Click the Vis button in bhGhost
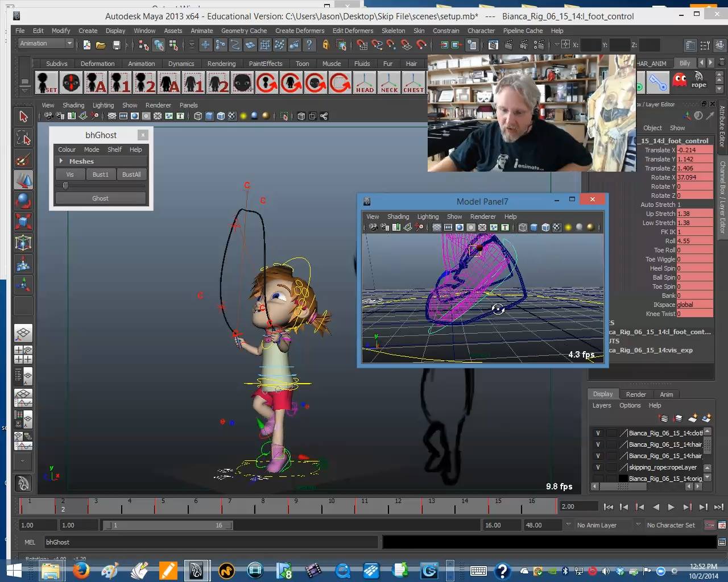The height and width of the screenshot is (582, 728). pos(70,174)
